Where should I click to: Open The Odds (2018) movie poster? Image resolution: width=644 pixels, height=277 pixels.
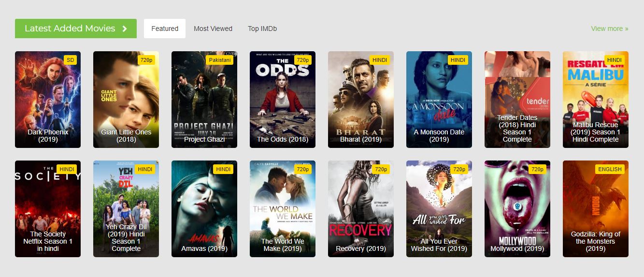tap(283, 100)
